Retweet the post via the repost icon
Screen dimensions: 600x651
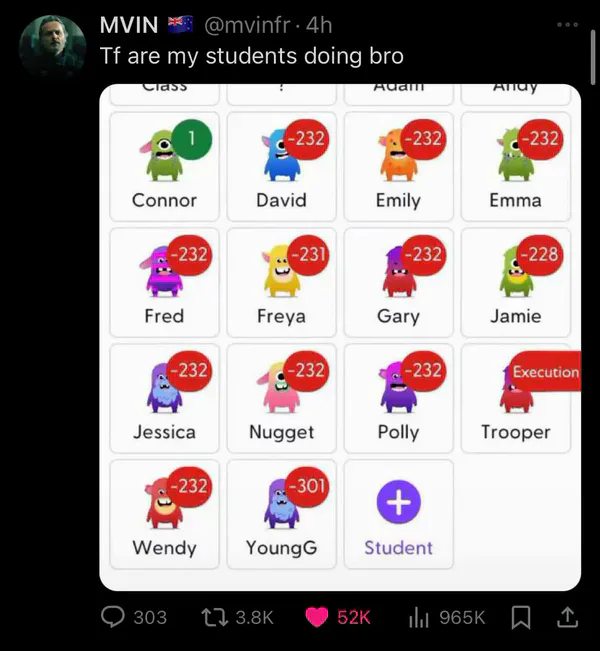pos(215,617)
